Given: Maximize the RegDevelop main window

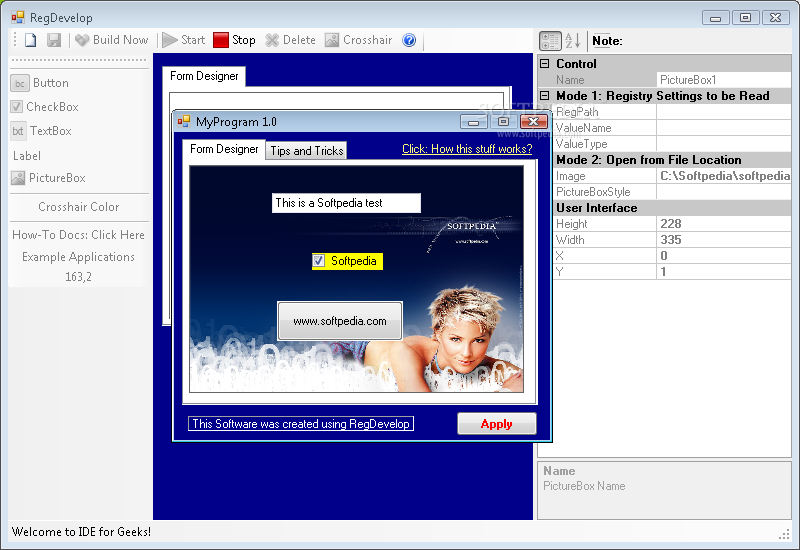Looking at the screenshot, I should point(745,18).
